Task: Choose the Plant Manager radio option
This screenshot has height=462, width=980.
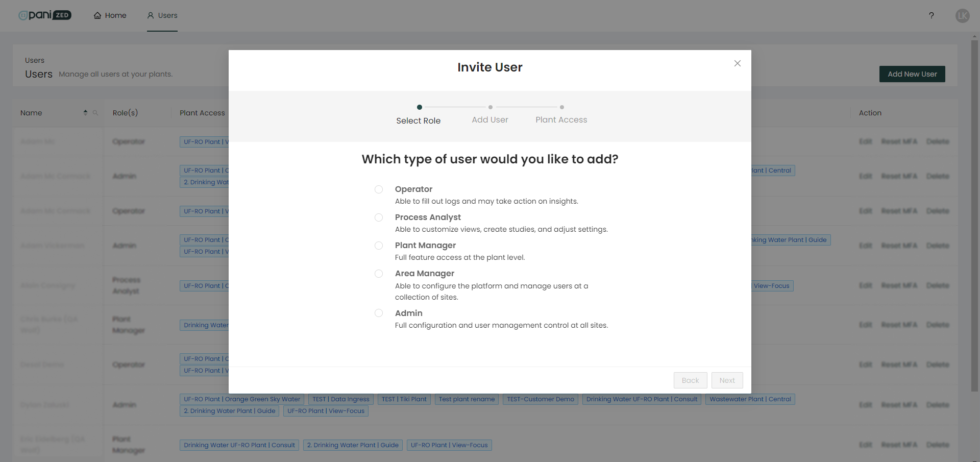Action: point(379,246)
